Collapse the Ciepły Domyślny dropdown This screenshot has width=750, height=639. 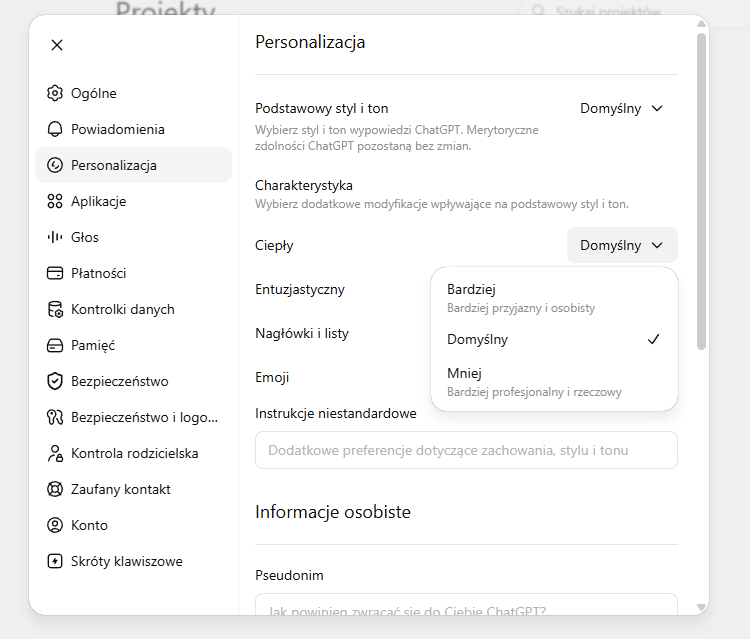[622, 245]
